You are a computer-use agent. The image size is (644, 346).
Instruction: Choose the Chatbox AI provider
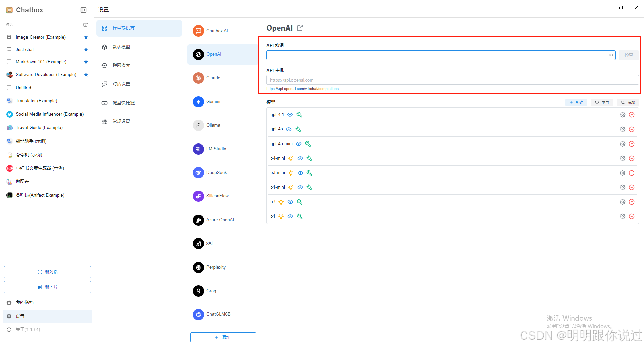coord(223,31)
